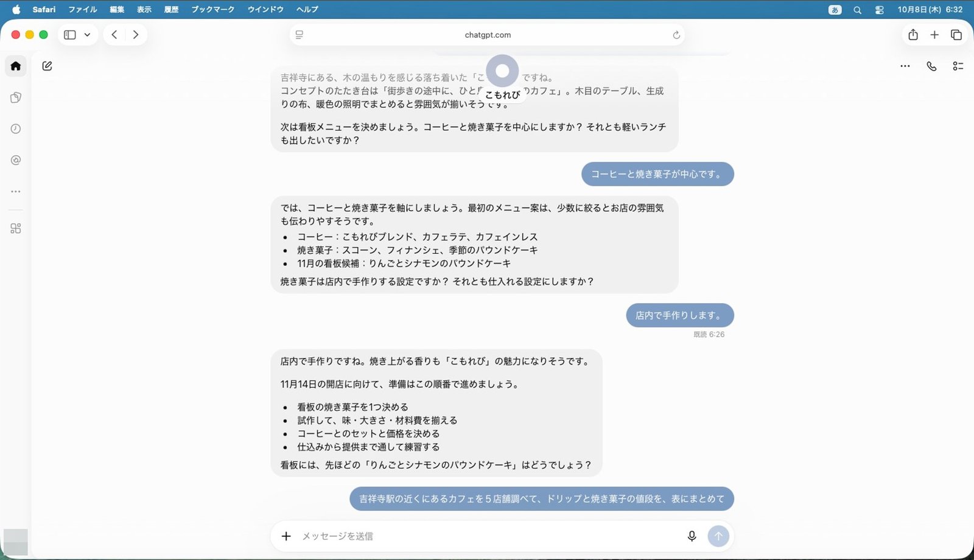Open the 編集 menu
974x560 pixels.
[117, 9]
